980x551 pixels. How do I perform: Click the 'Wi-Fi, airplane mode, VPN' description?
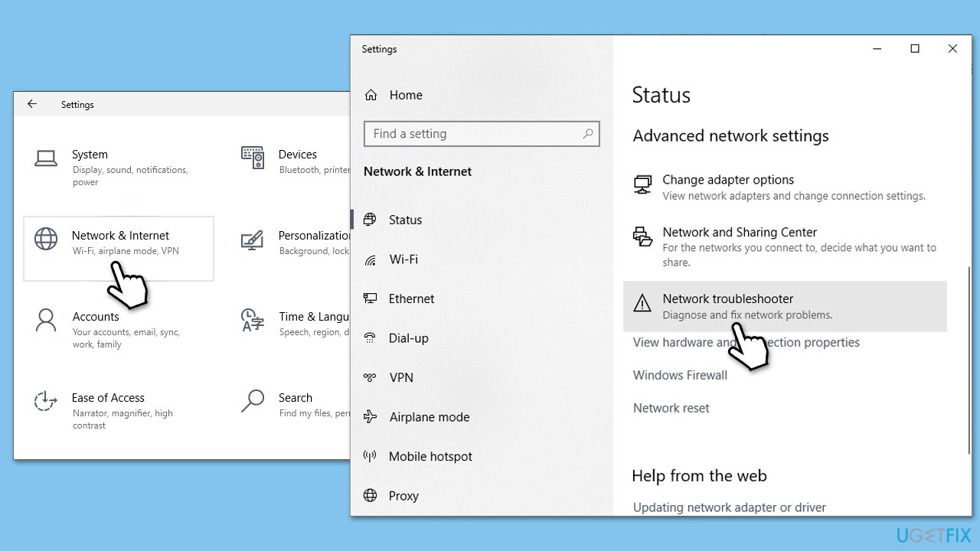tap(126, 251)
